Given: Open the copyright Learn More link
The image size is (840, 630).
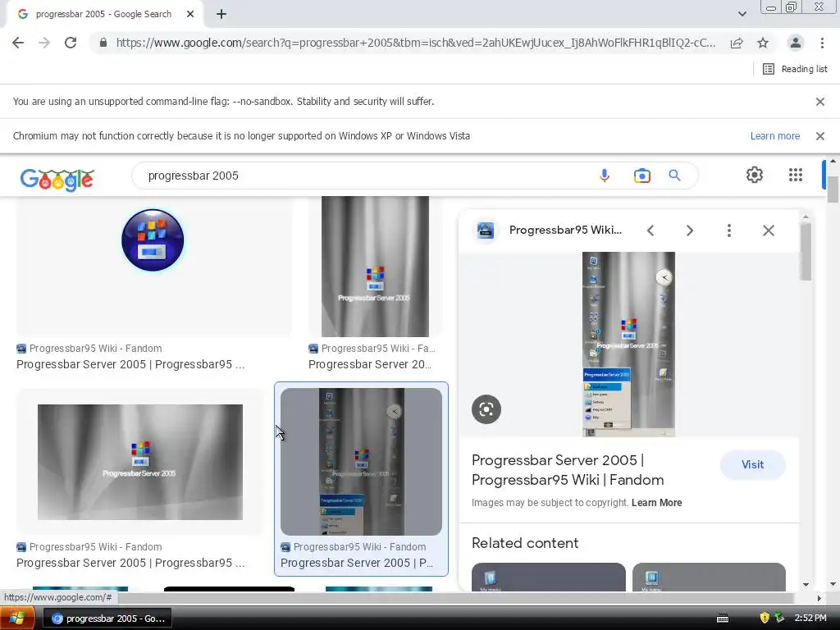Looking at the screenshot, I should coord(657,503).
